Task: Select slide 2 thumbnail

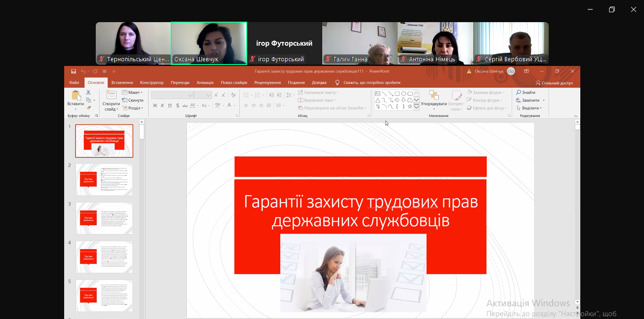Action: coord(104,180)
